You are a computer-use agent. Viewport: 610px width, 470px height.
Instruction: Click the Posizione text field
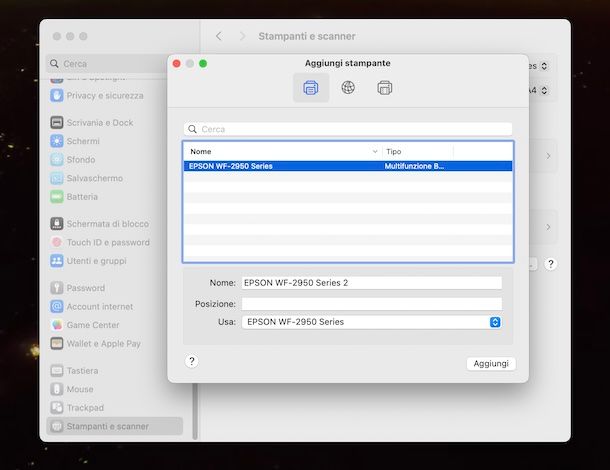(372, 304)
